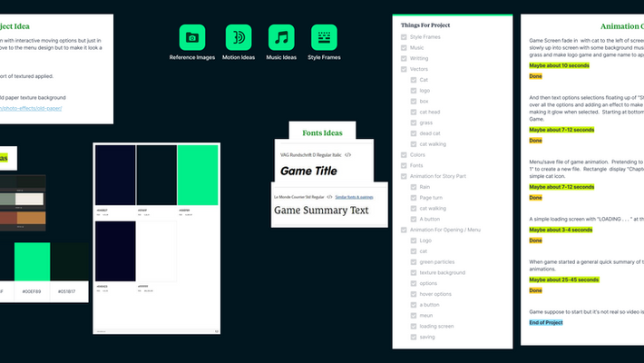Image resolution: width=644 pixels, height=363 pixels.
Task: Select the Game Title font sample
Action: [x=309, y=171]
